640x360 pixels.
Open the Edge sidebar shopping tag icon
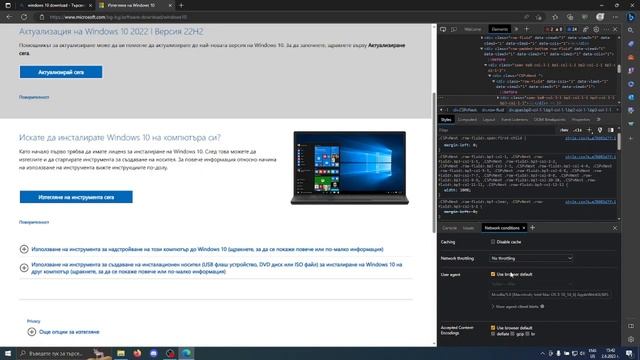click(631, 44)
